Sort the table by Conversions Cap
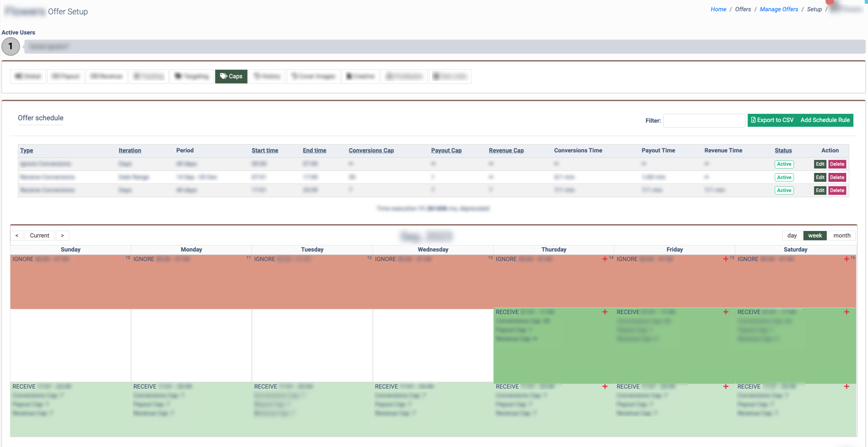868x447 pixels. coord(371,150)
